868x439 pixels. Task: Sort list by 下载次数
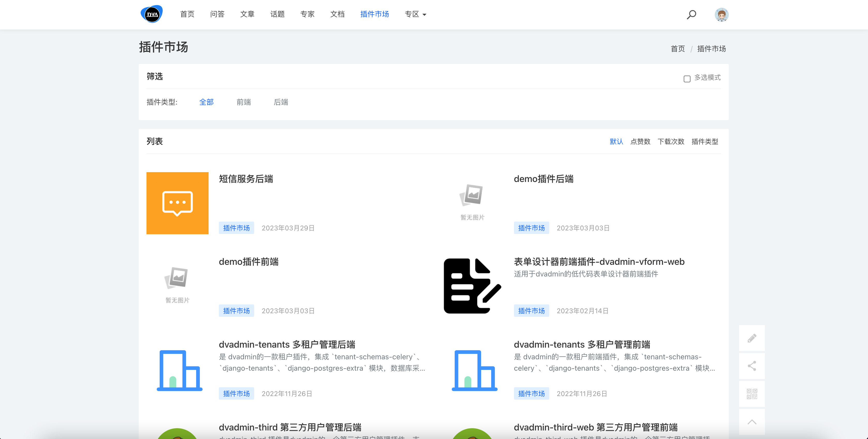(671, 142)
